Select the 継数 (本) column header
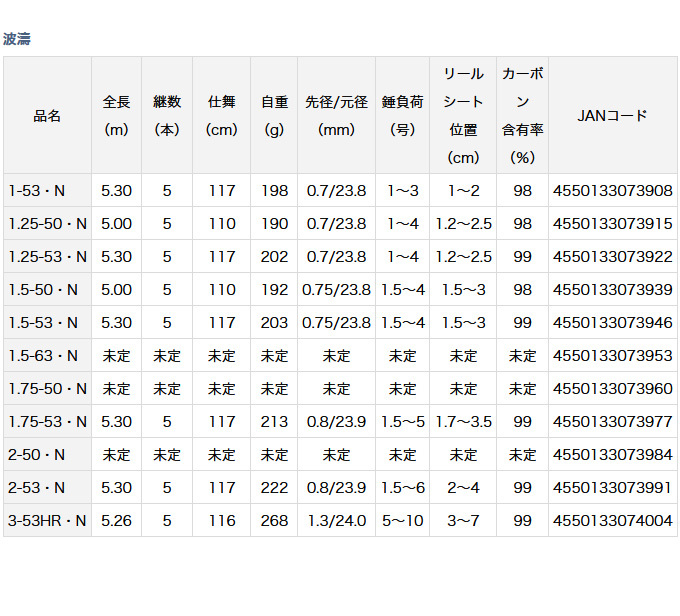The image size is (680, 616). pos(166,115)
